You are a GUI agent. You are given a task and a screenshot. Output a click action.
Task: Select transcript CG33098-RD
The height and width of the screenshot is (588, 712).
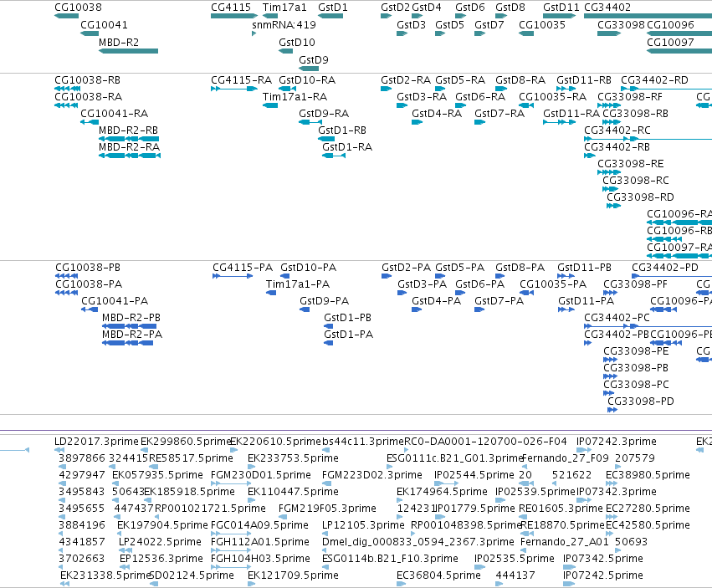click(640, 197)
